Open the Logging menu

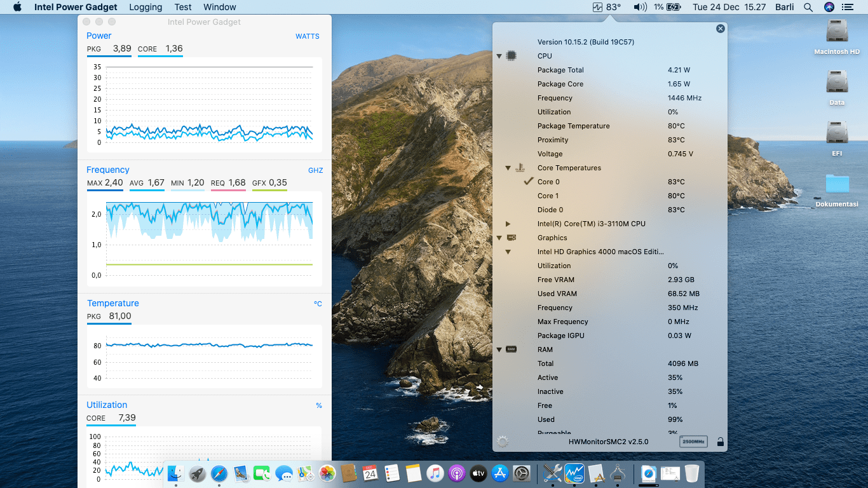click(146, 7)
